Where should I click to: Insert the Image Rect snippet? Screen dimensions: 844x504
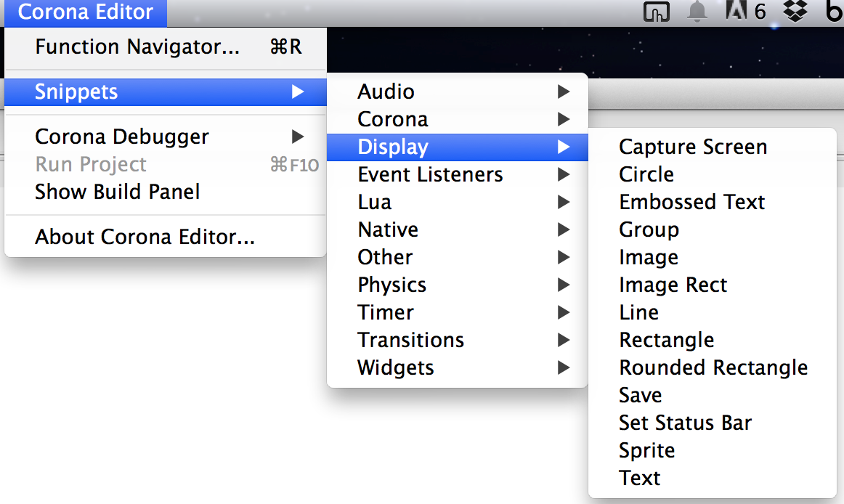(713, 285)
